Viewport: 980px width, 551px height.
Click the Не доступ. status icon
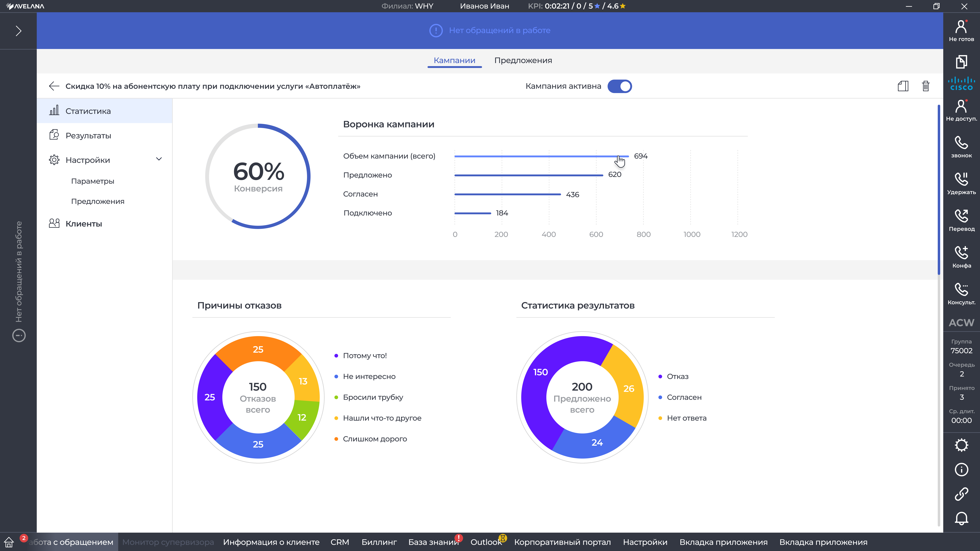point(961,110)
